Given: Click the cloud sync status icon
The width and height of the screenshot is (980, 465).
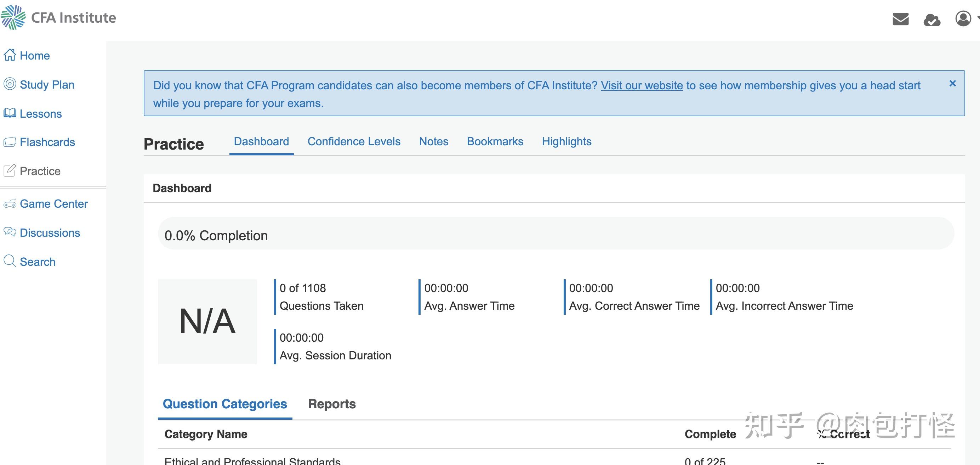Looking at the screenshot, I should pyautogui.click(x=932, y=19).
